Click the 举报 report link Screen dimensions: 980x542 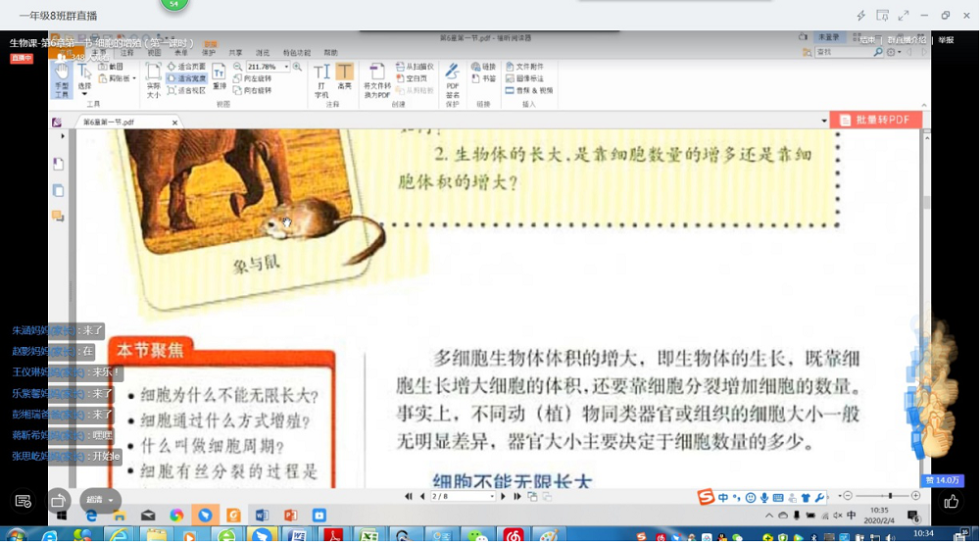pyautogui.click(x=946, y=40)
